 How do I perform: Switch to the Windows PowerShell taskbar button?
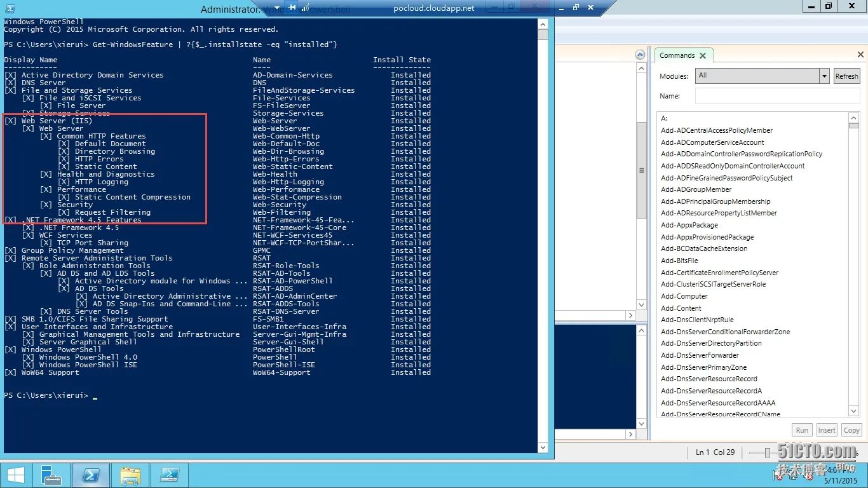(x=91, y=475)
